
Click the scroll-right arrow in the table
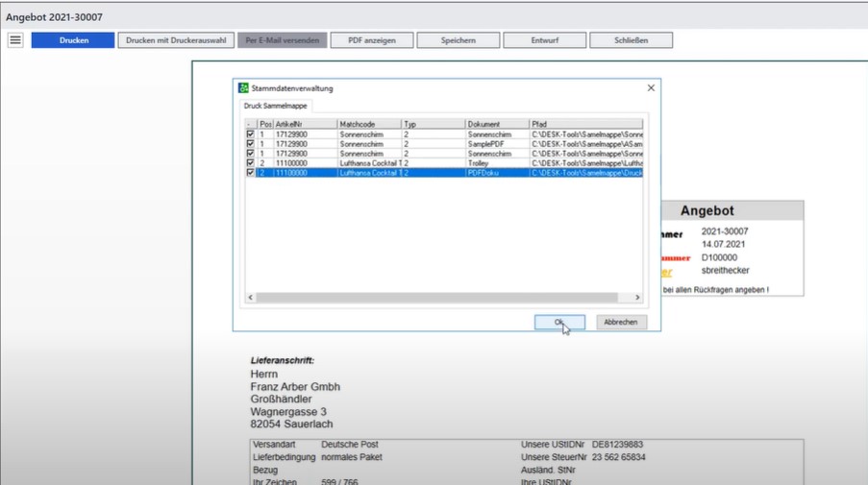pos(637,298)
